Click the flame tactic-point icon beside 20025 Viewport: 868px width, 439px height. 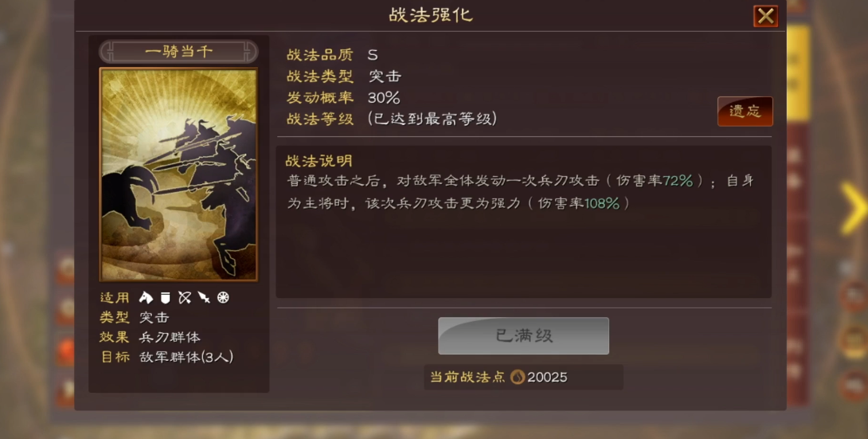tap(518, 377)
